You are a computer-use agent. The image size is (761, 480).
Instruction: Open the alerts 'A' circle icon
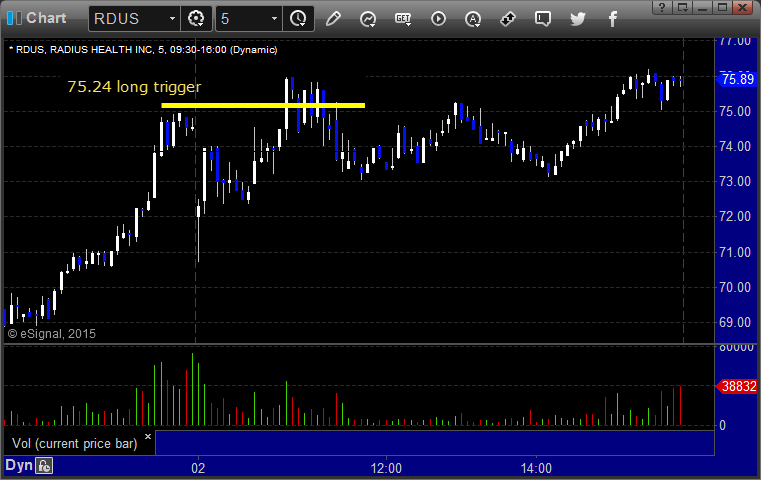[x=473, y=19]
